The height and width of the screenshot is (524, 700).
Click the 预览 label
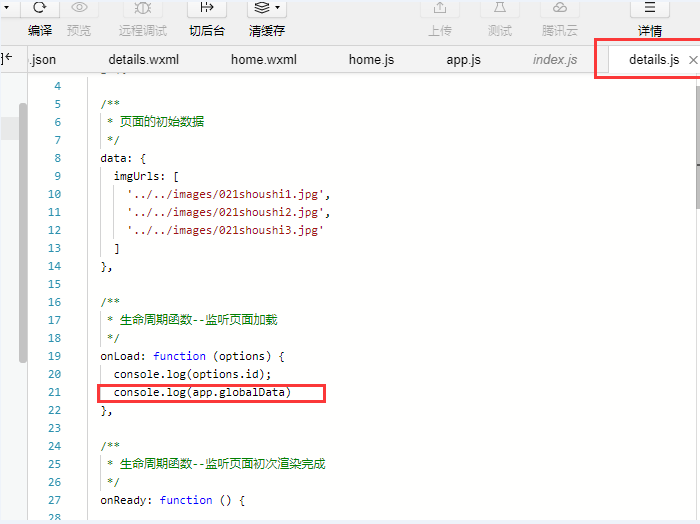(79, 31)
